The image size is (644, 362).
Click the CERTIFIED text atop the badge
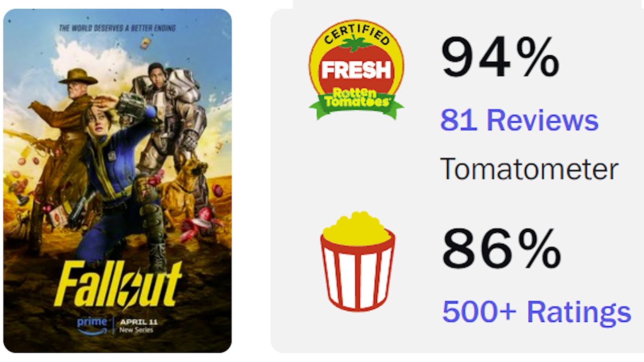coord(356,35)
